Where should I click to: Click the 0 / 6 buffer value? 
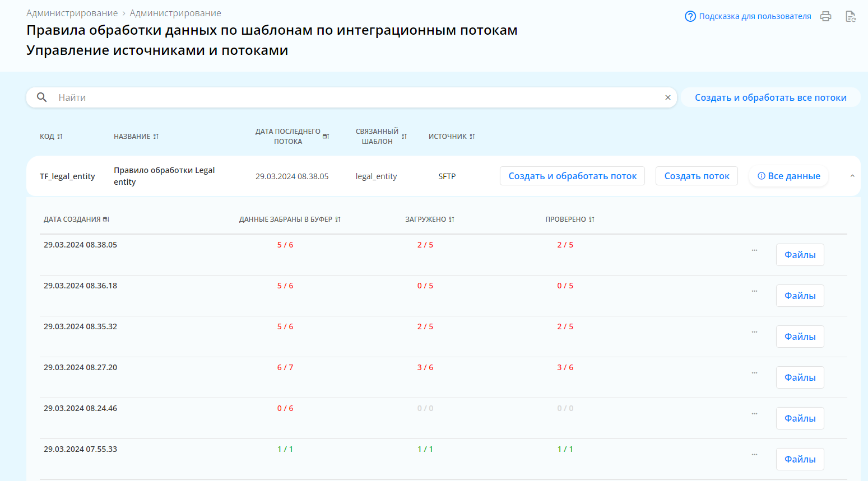(x=285, y=408)
